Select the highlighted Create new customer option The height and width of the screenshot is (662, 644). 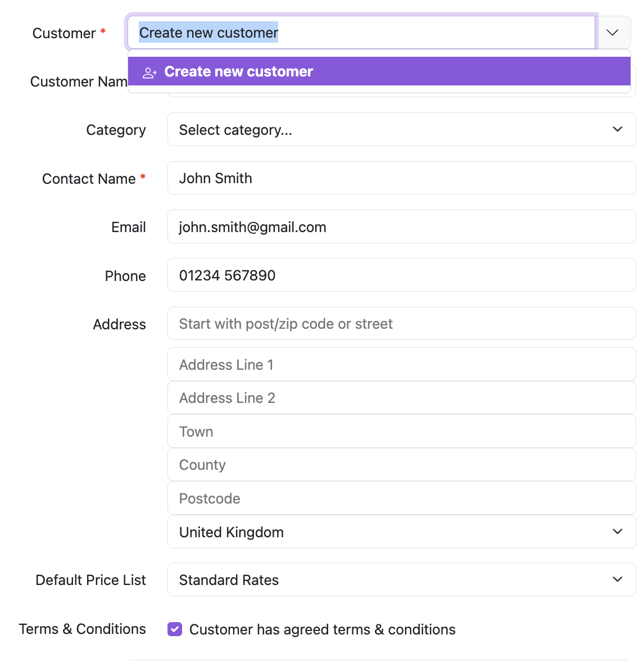point(379,71)
